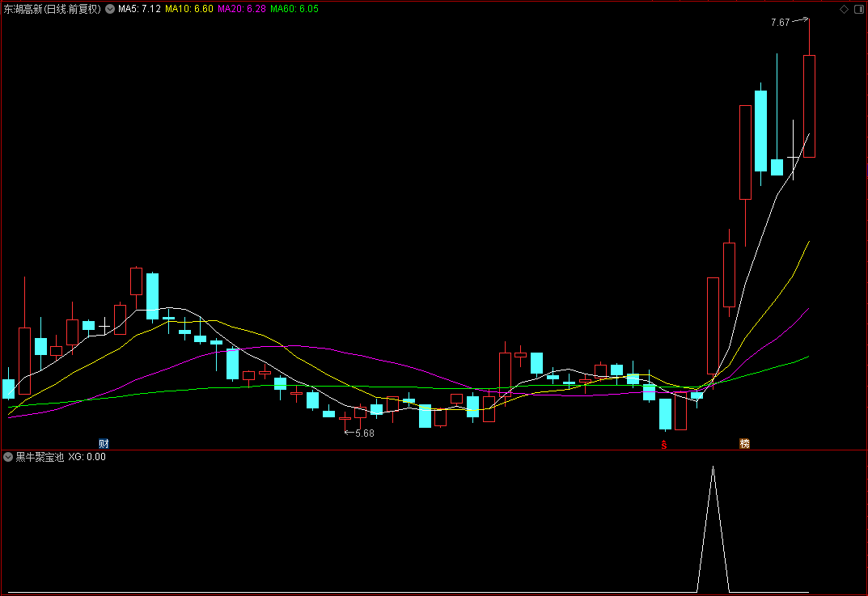Click the 7.67 high price label
The height and width of the screenshot is (596, 868).
point(781,23)
